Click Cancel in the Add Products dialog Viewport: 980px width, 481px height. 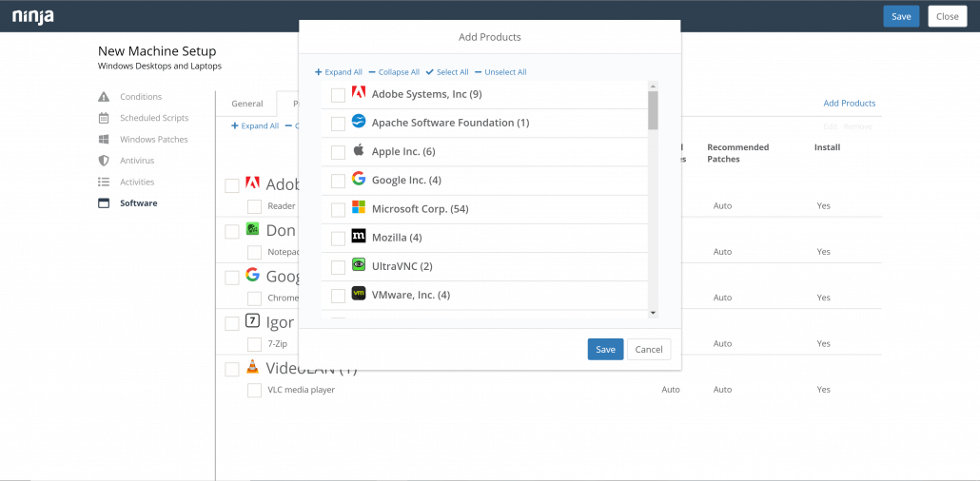point(649,349)
